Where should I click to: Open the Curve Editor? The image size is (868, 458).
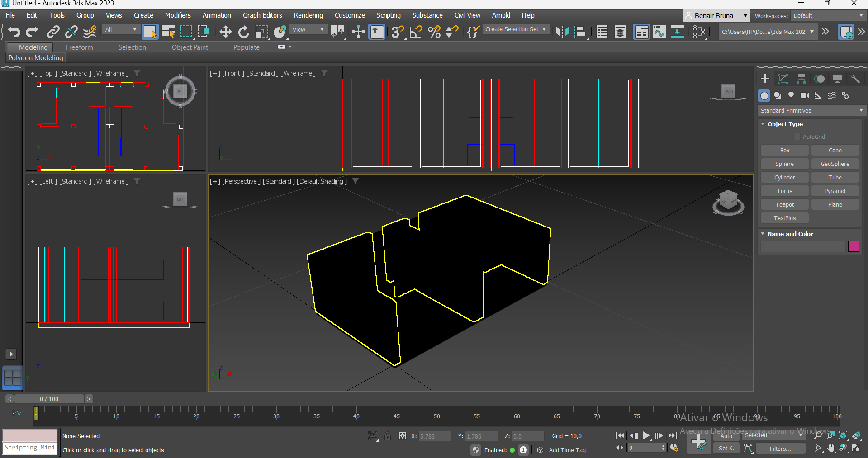coord(659,32)
